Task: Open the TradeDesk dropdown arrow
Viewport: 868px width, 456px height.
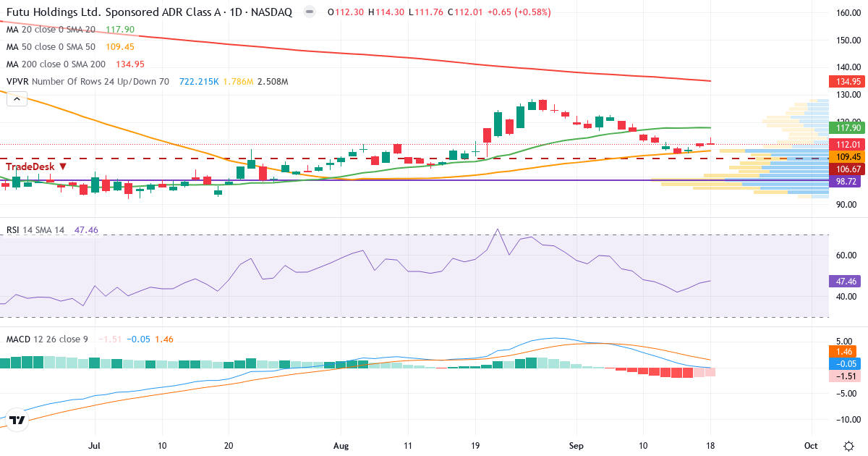Action: pyautogui.click(x=63, y=166)
